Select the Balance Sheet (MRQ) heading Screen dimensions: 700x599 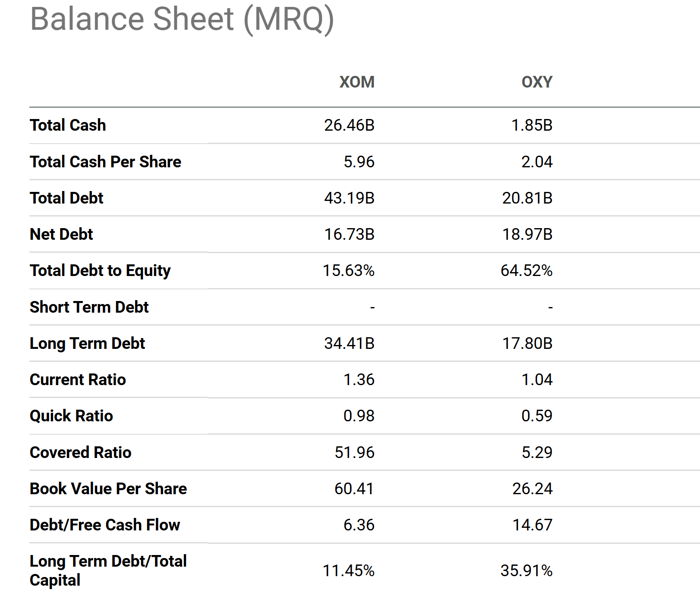coord(182,19)
